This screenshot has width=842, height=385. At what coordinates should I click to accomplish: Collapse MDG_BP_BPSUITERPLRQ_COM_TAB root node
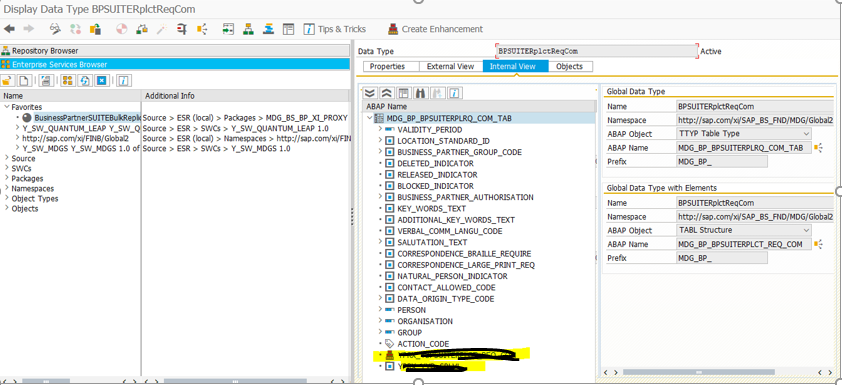pos(369,118)
